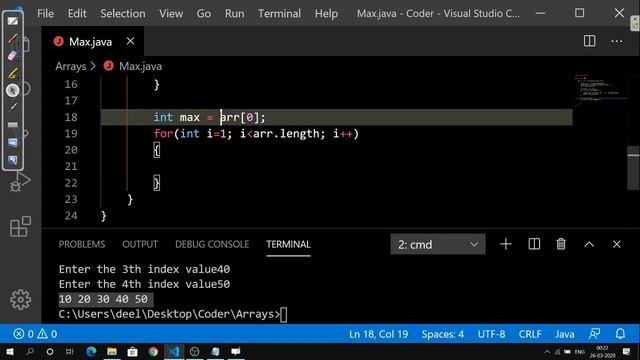Open notifications bell in status bar
The width and height of the screenshot is (640, 360).
point(620,334)
